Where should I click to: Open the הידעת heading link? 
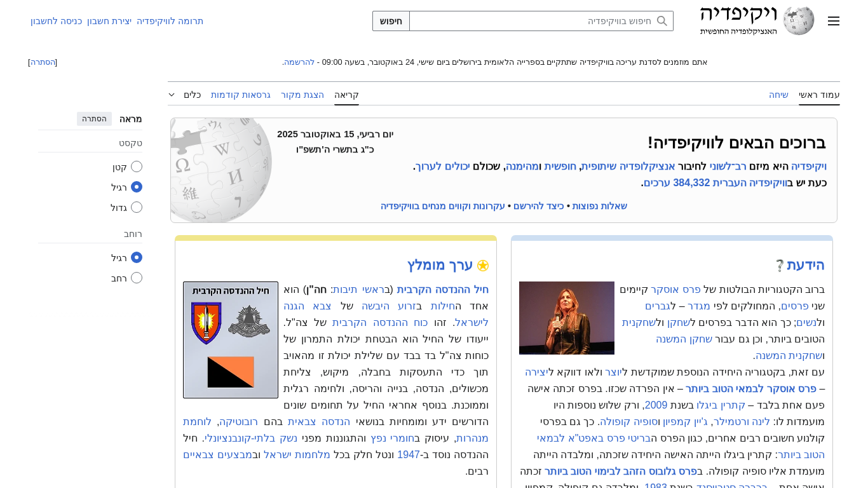[806, 265]
